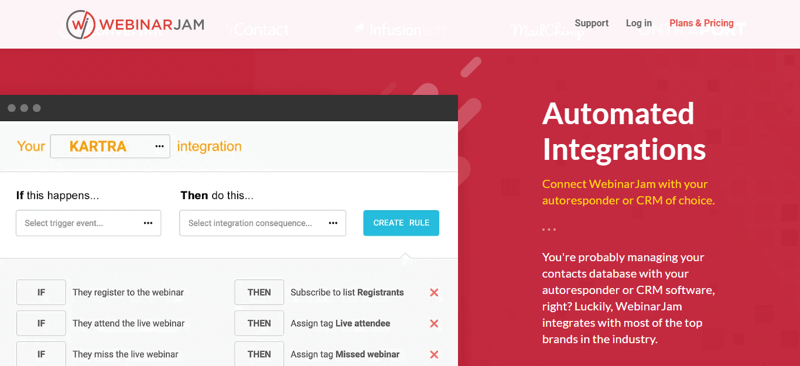800x366 pixels.
Task: Click IF box beside They attend the live webinar
Action: 41,323
